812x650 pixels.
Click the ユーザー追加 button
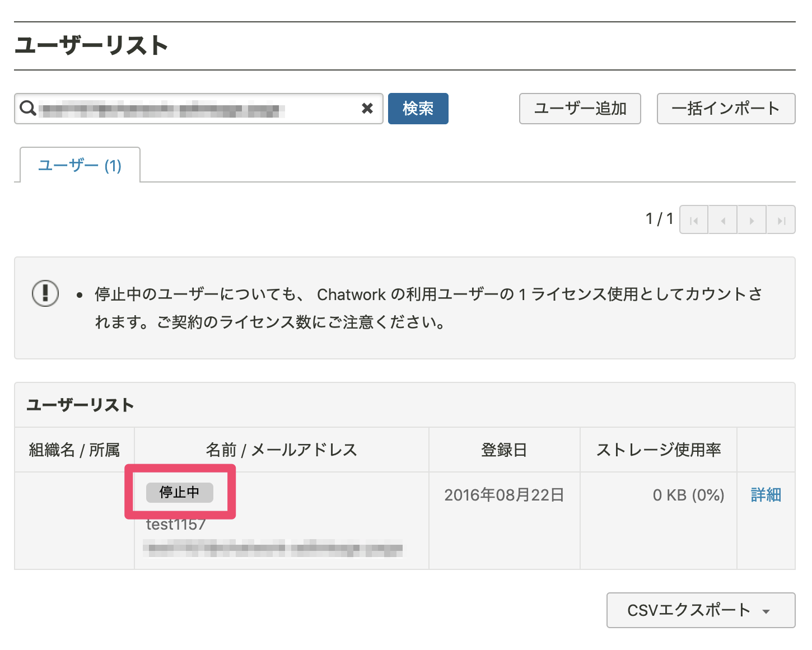[580, 109]
